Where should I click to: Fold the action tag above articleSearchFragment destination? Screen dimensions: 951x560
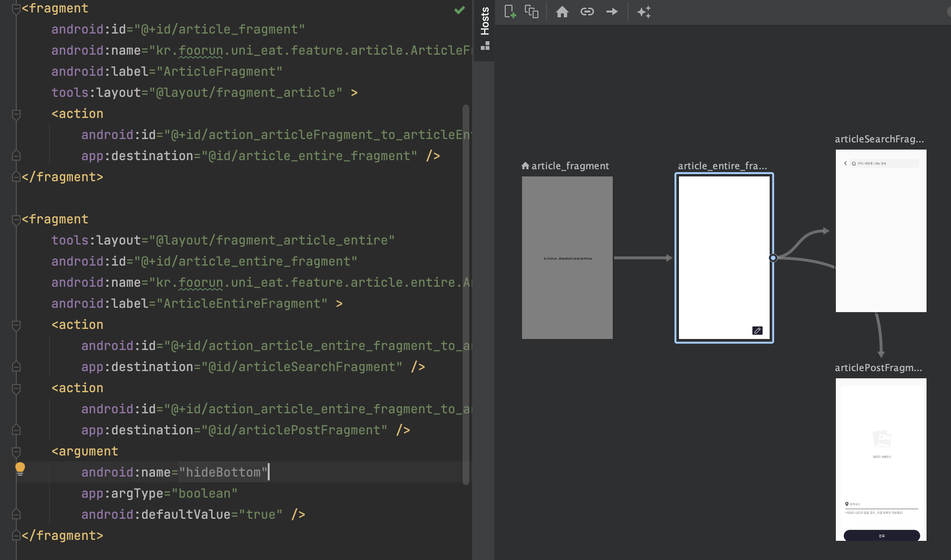point(16,325)
